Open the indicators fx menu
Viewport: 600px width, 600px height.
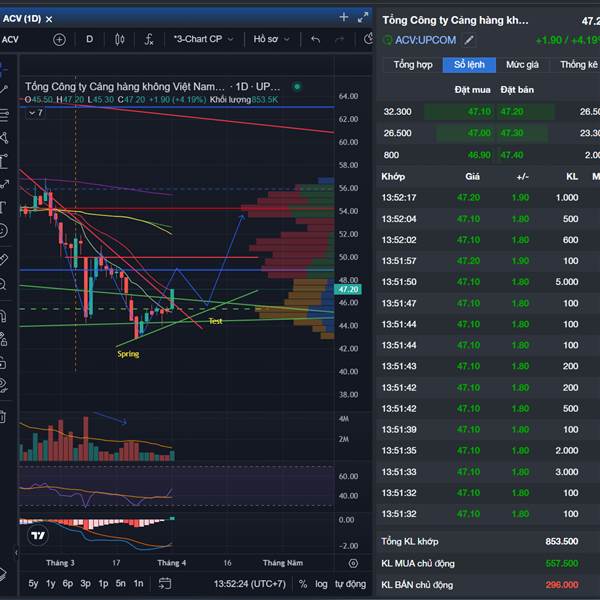point(149,39)
